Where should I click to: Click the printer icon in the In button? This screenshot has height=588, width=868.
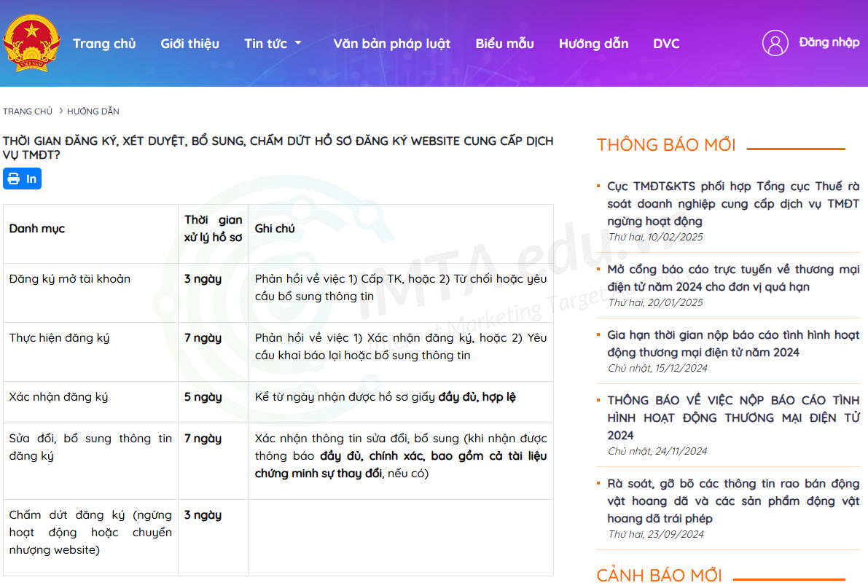14,179
